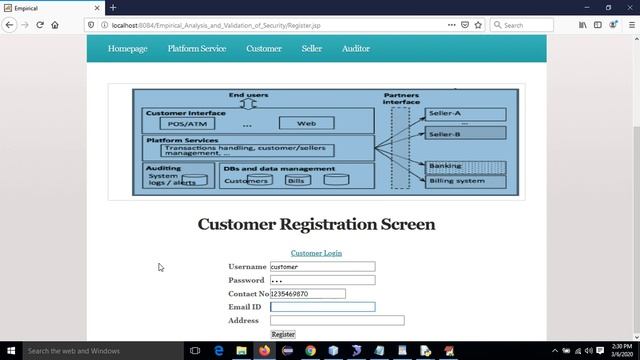Image resolution: width=640 pixels, height=360 pixels.
Task: Click the taskbar clock showing 2:30 PM
Action: [622, 351]
